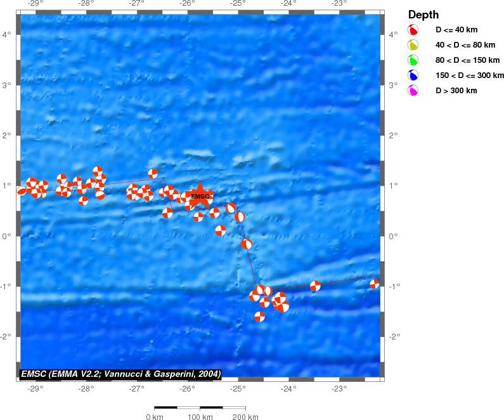Click the magenta beachball legend icon

413,91
